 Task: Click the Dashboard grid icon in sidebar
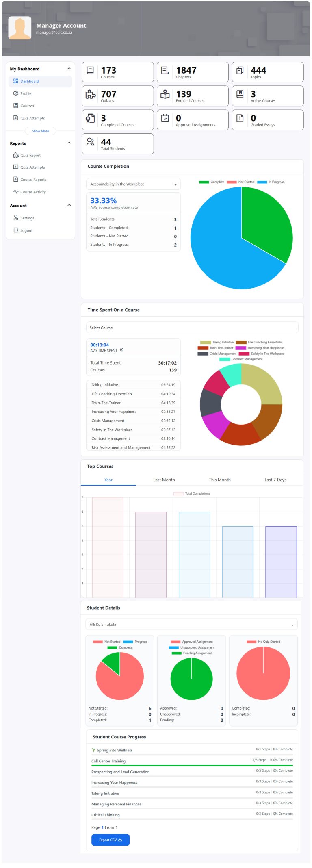click(x=16, y=81)
